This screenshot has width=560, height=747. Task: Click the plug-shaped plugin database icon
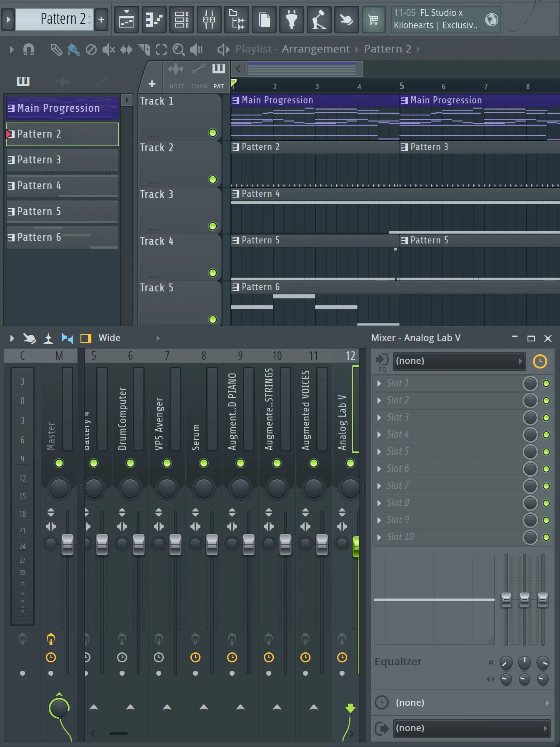tap(292, 20)
